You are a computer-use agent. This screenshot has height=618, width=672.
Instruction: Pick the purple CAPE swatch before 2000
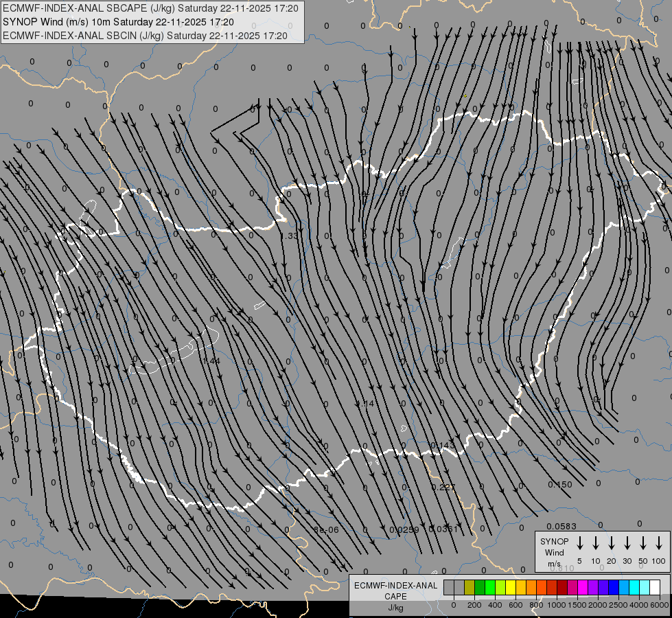point(593,587)
